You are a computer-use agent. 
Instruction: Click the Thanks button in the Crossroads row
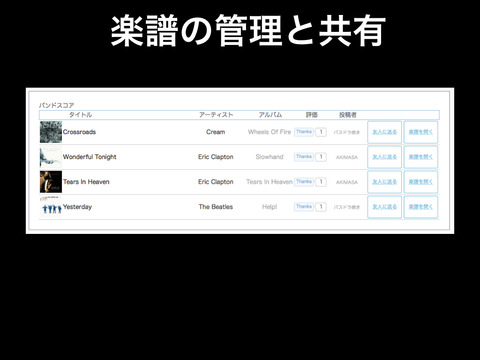[x=304, y=132]
